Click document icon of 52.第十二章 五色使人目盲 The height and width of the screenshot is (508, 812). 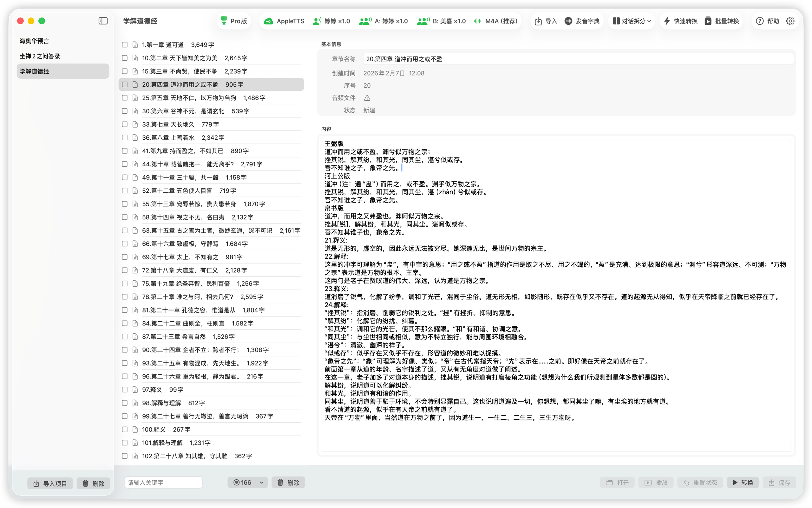tap(135, 190)
